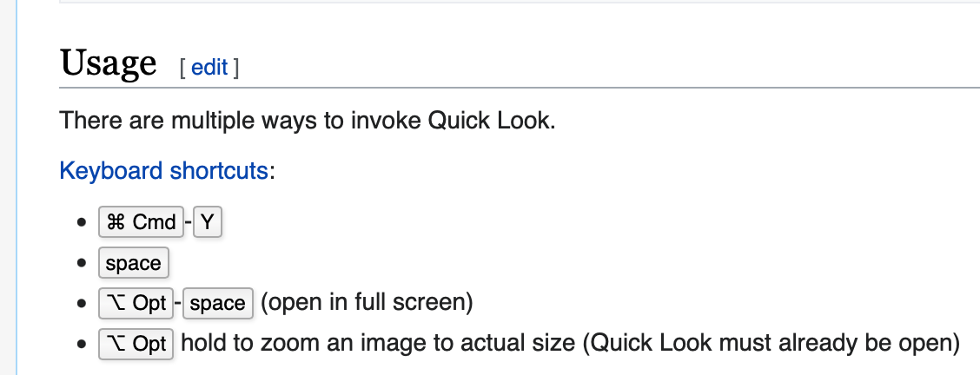
Task: Click the opening bracket before edit link
Action: tap(182, 68)
